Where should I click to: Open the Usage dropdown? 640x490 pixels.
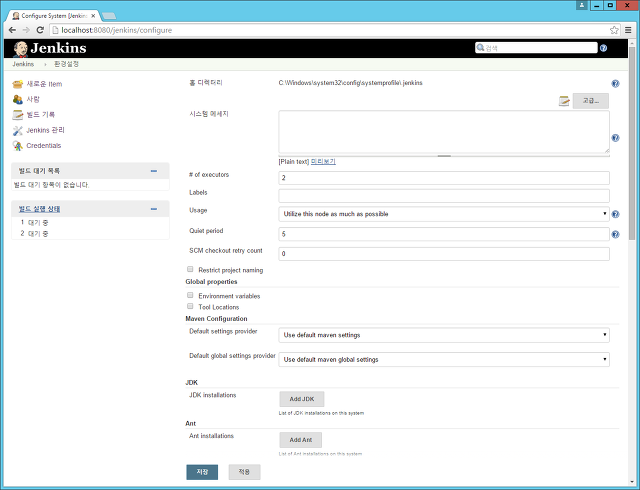444,214
